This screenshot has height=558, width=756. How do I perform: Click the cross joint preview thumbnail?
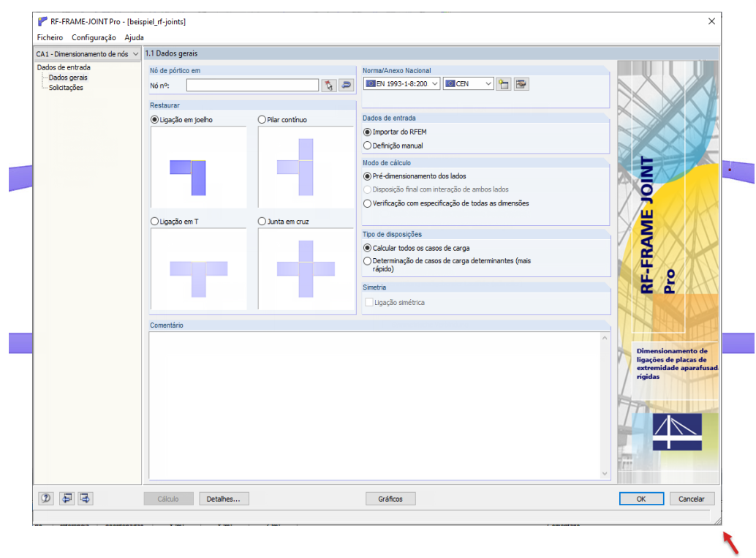[x=306, y=268]
